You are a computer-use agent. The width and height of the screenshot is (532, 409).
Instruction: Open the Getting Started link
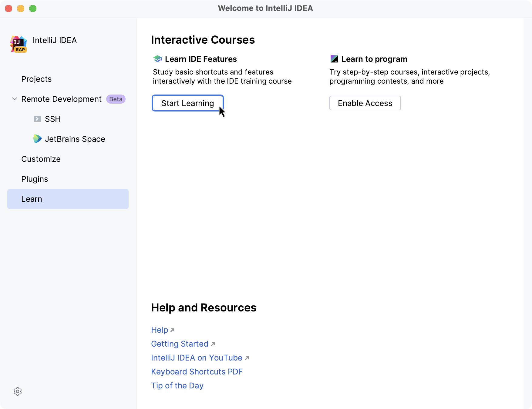click(180, 344)
